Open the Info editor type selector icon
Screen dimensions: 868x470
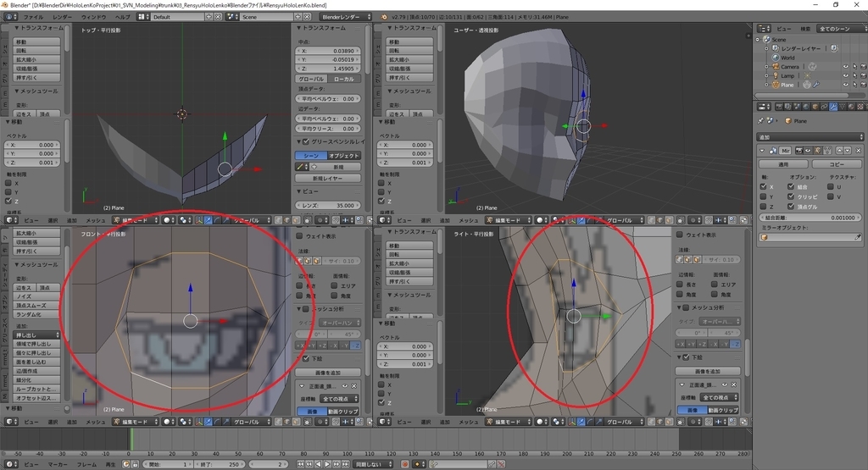click(x=8, y=17)
